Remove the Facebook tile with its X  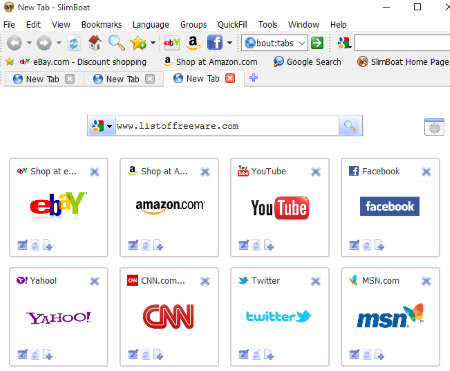(x=426, y=172)
